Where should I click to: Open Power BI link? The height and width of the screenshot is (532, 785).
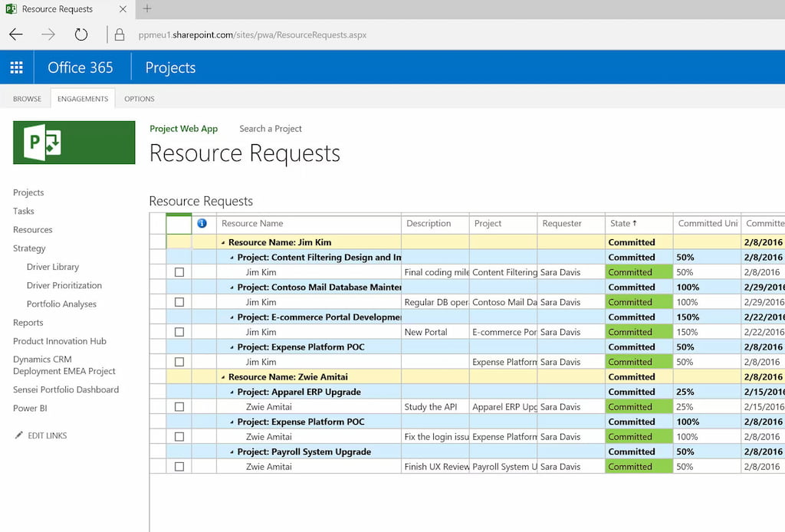click(30, 409)
